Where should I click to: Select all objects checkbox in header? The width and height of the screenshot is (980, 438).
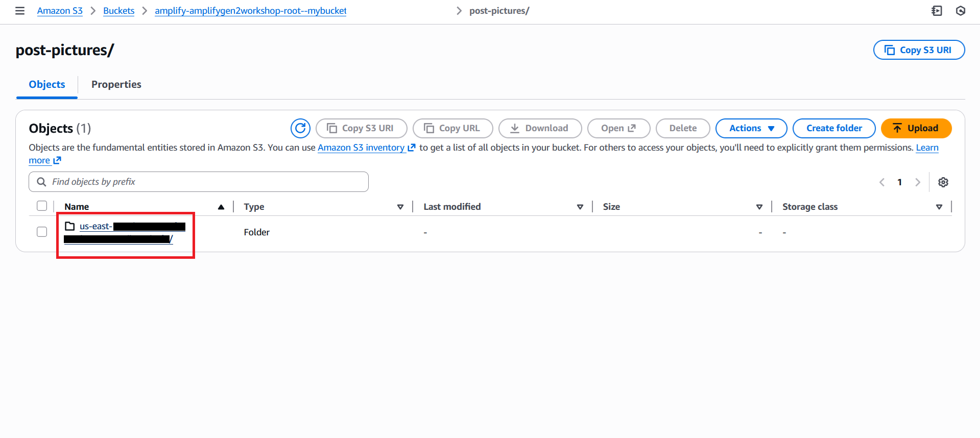click(42, 206)
